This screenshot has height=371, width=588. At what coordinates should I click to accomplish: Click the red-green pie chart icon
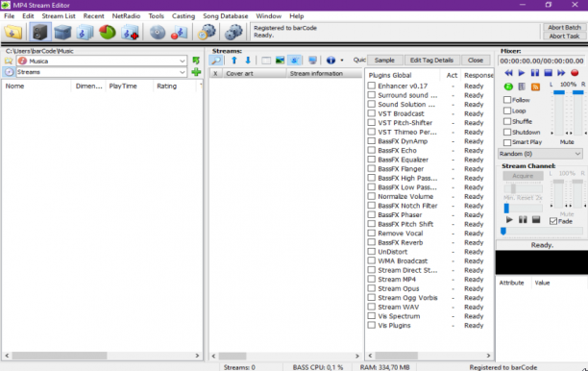coord(108,33)
